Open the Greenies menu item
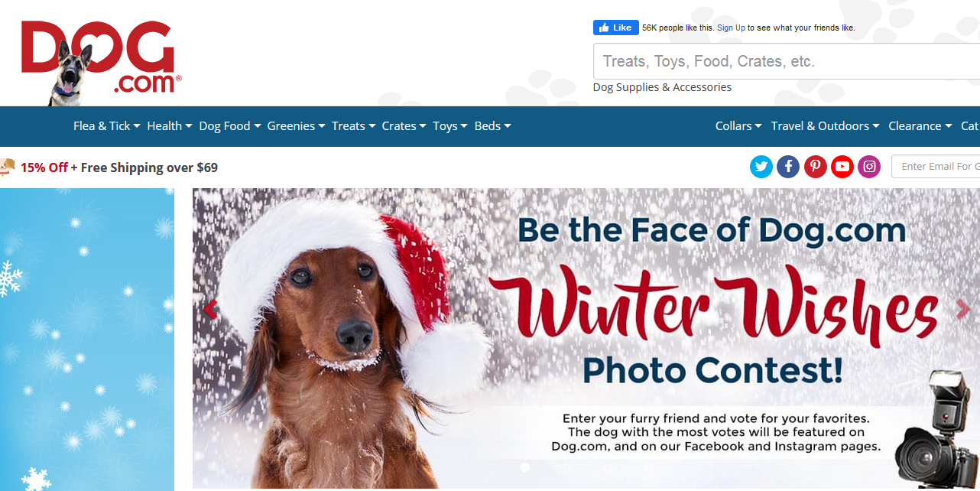The height and width of the screenshot is (491, 980). click(x=297, y=126)
